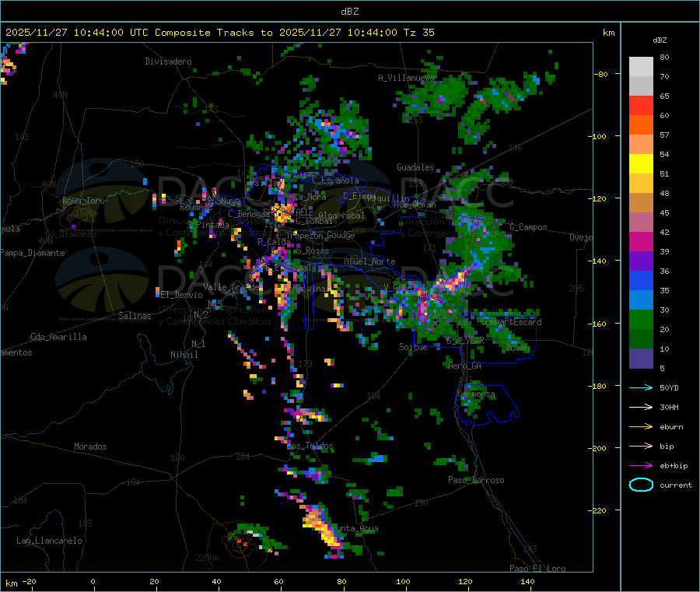Click the 'Tz 35' threshold text
Viewport: 700px width, 592px height.
418,33
